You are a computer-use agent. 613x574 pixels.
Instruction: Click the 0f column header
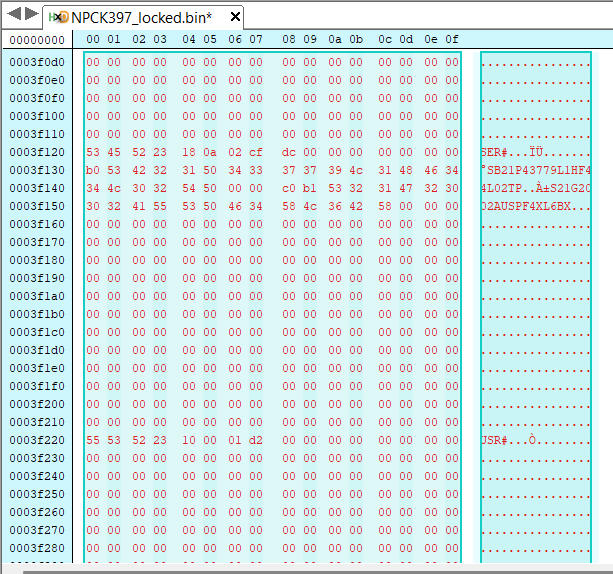[452, 39]
